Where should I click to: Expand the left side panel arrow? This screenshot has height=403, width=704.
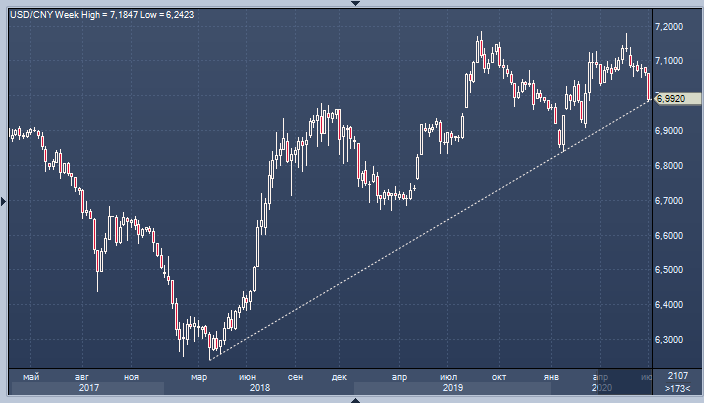[4, 201]
